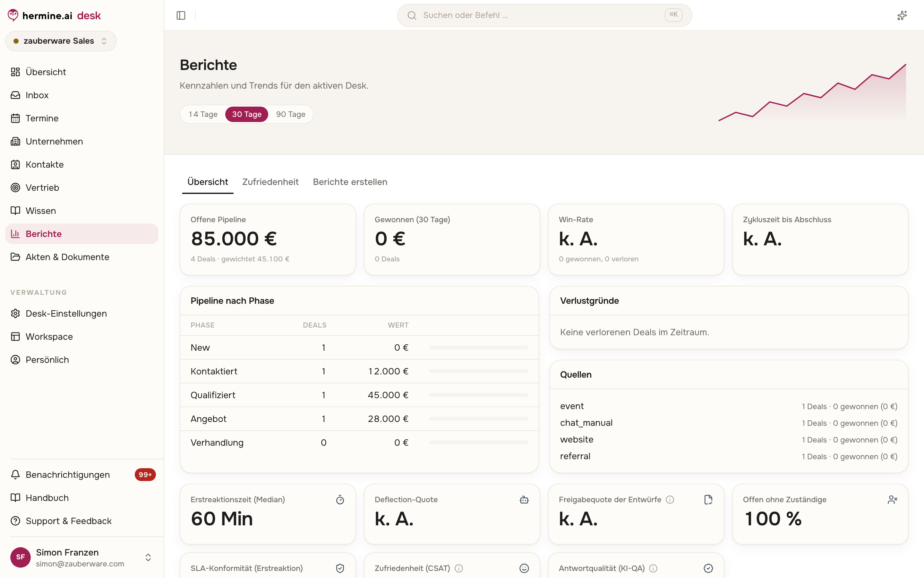Click the New phase row
Screen dimensions: 924x578
pyautogui.click(x=359, y=347)
